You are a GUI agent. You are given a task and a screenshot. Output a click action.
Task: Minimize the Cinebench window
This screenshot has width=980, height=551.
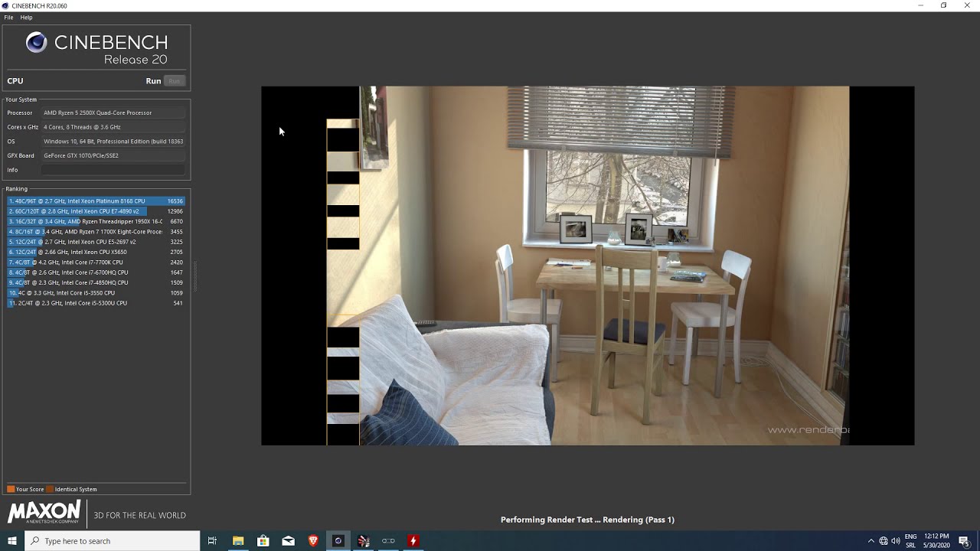pyautogui.click(x=920, y=5)
